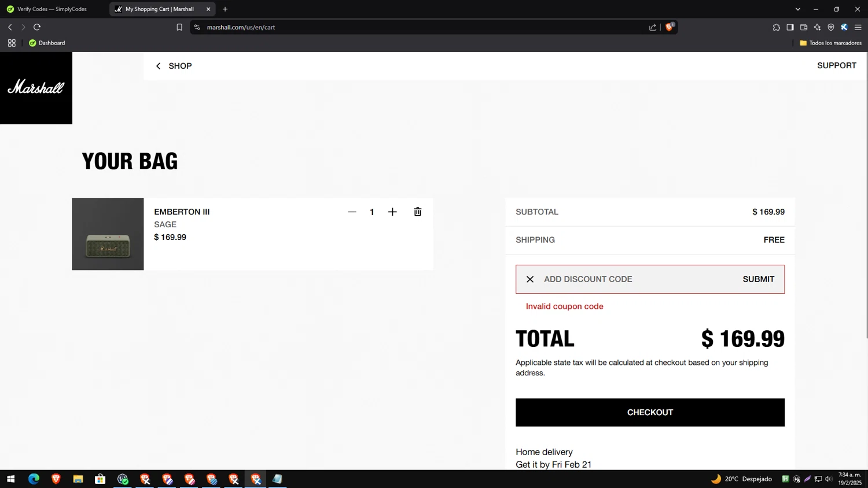Open the weather widget 20°C Despejado

tap(741, 479)
